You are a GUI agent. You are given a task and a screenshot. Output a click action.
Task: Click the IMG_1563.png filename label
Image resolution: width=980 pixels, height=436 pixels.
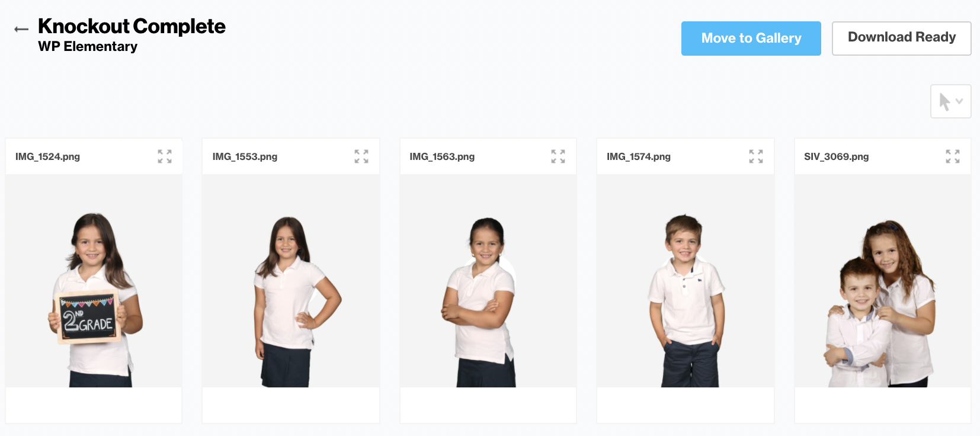click(x=442, y=156)
